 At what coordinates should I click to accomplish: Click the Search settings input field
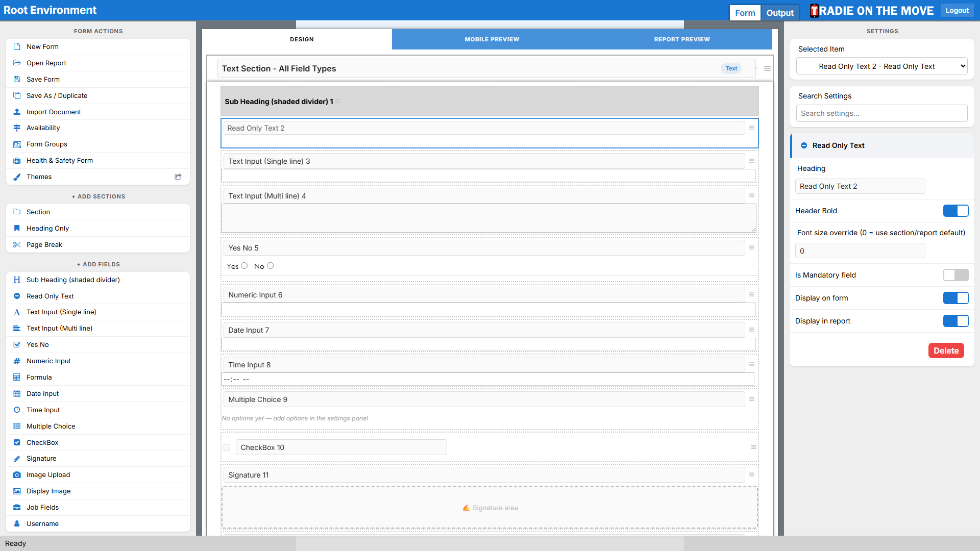click(x=881, y=113)
